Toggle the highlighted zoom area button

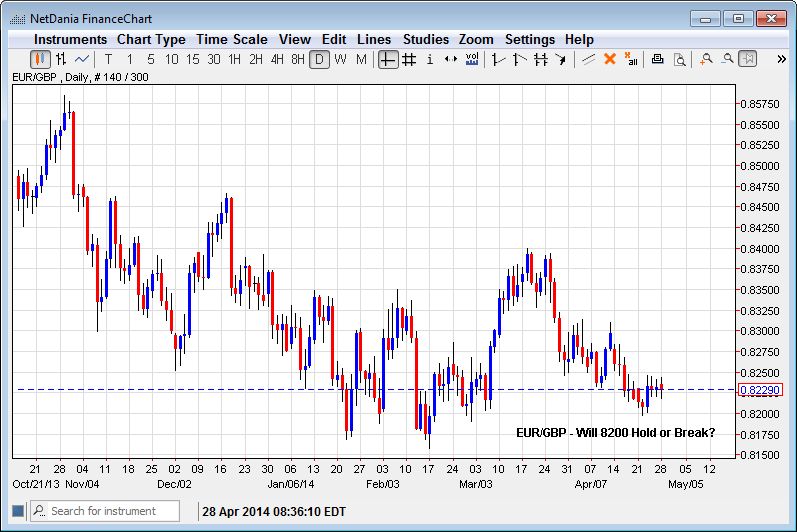[x=748, y=59]
